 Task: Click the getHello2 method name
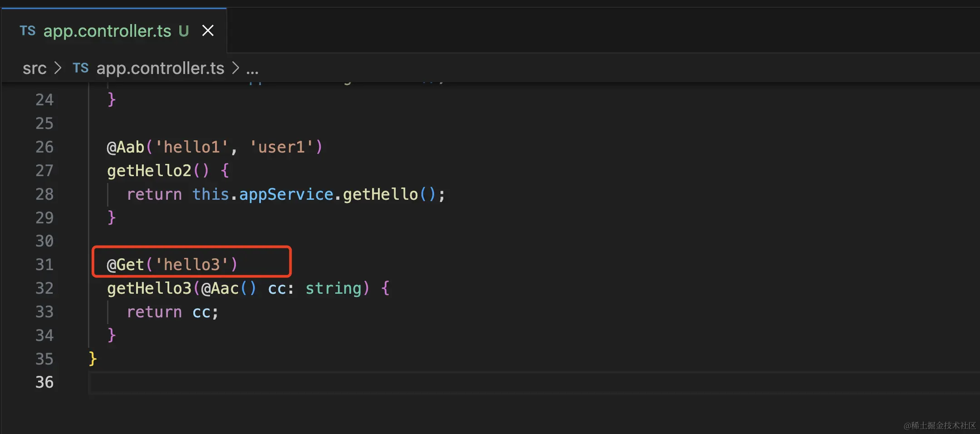[x=149, y=171]
